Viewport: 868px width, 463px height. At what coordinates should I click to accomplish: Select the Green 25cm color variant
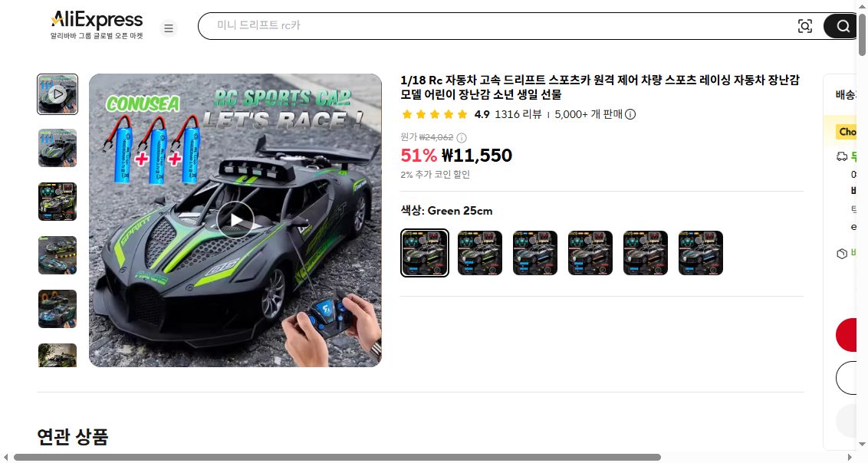pos(425,253)
